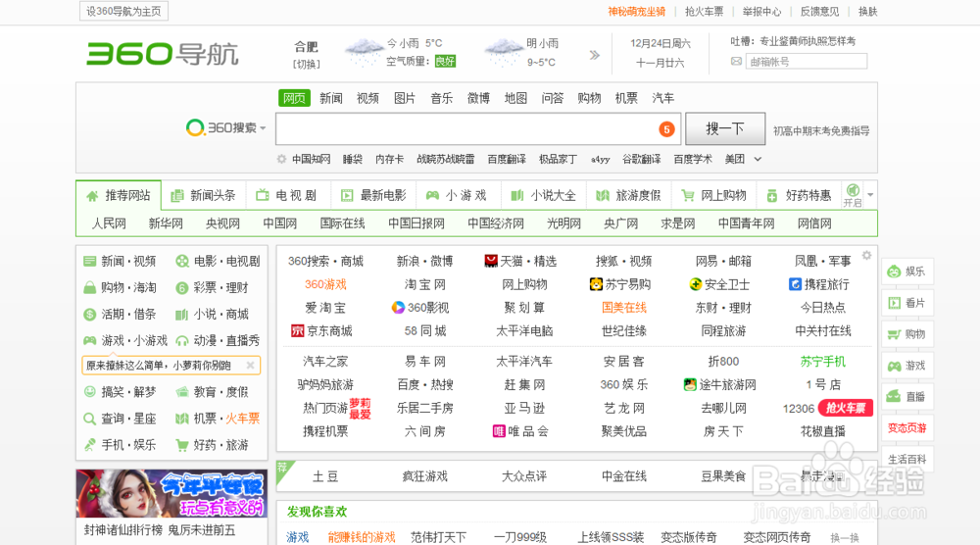The height and width of the screenshot is (545, 980).
Task: Click 设360导航为主页 button
Action: [123, 11]
